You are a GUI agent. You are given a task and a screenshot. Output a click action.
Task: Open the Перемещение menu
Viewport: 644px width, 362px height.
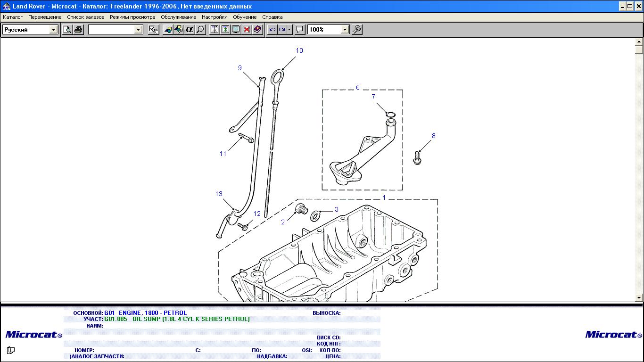[45, 17]
